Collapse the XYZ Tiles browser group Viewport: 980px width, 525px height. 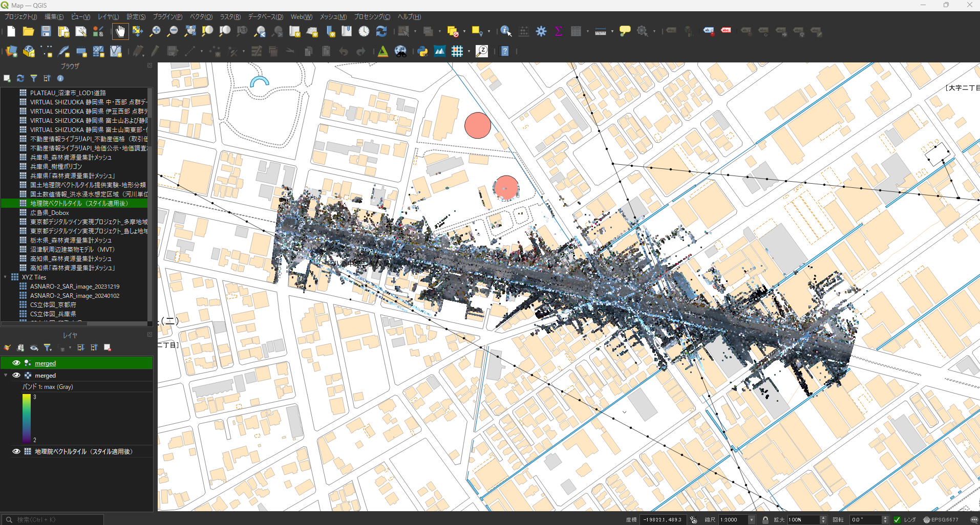pyautogui.click(x=6, y=277)
